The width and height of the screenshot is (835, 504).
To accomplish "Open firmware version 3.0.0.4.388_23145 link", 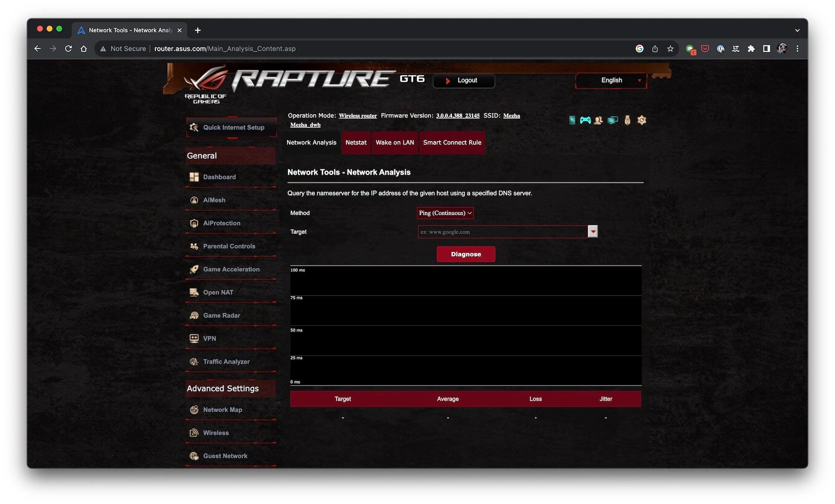I will click(458, 116).
